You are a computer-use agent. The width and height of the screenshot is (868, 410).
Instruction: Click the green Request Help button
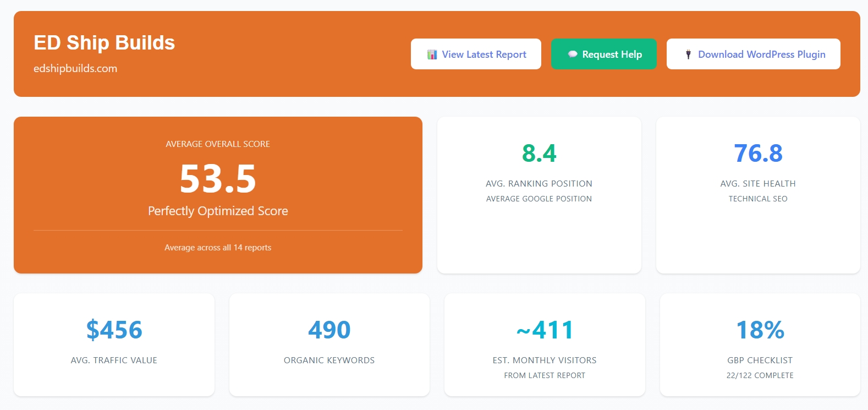coord(603,54)
